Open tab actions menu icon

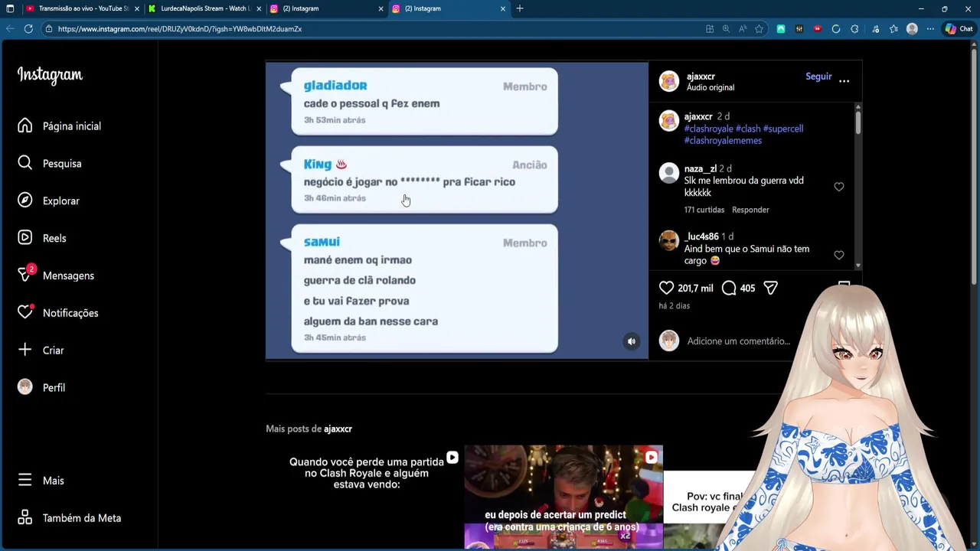[x=10, y=8]
